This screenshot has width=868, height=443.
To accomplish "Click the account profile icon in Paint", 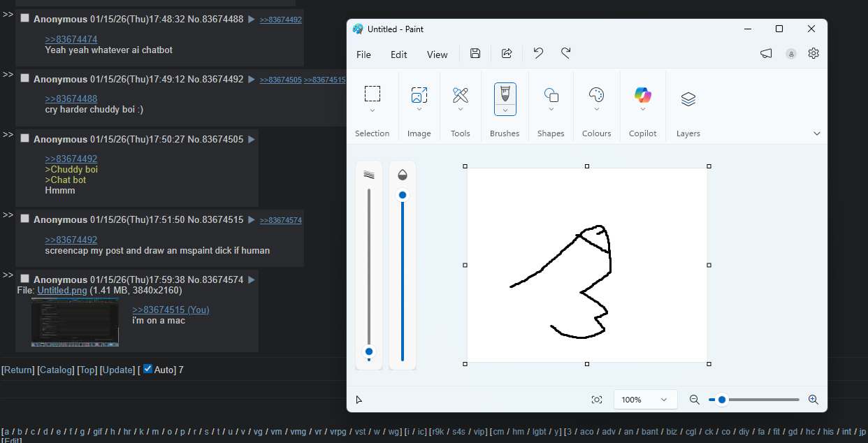I will click(x=791, y=54).
